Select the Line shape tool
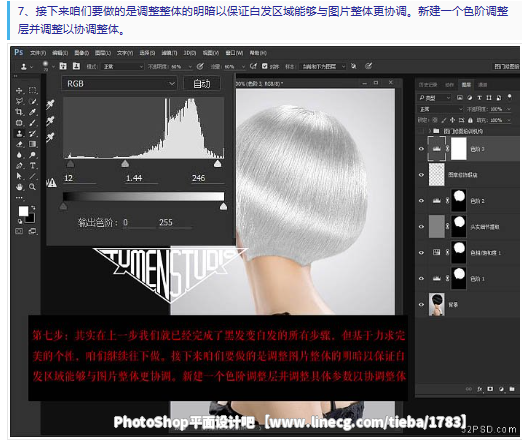Image resolution: width=522 pixels, height=441 pixels. pos(33,176)
